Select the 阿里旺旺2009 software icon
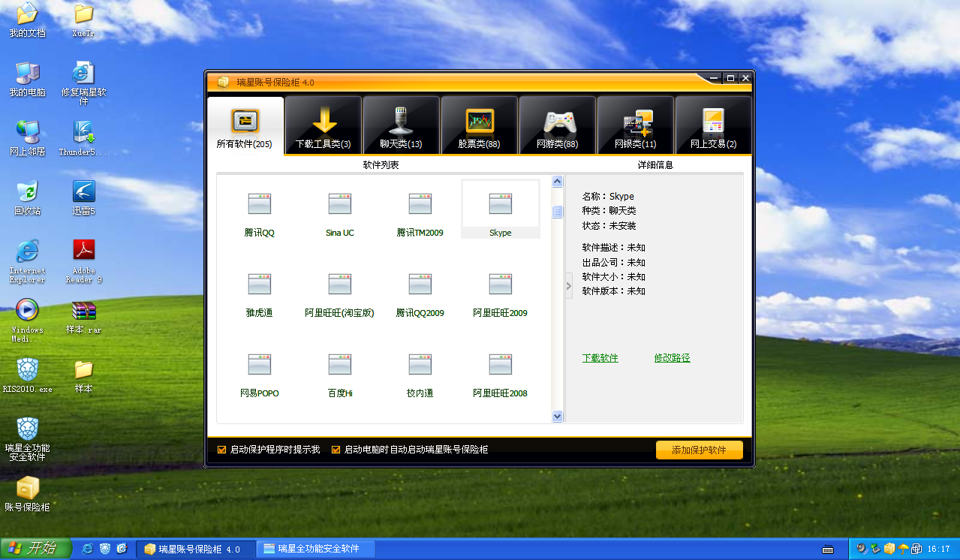This screenshot has height=560, width=960. [500, 284]
